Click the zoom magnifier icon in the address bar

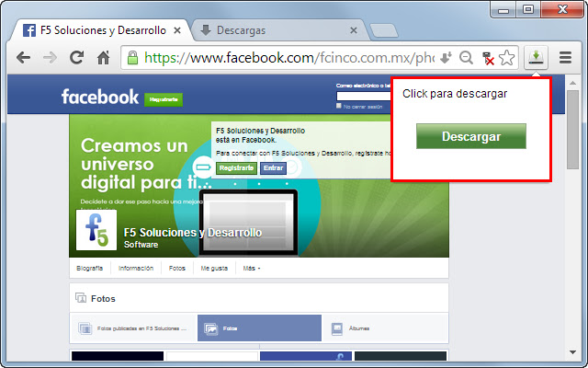click(x=466, y=58)
